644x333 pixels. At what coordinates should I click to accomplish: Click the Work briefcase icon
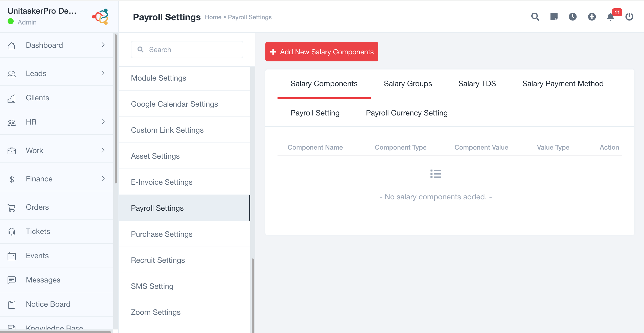(12, 151)
